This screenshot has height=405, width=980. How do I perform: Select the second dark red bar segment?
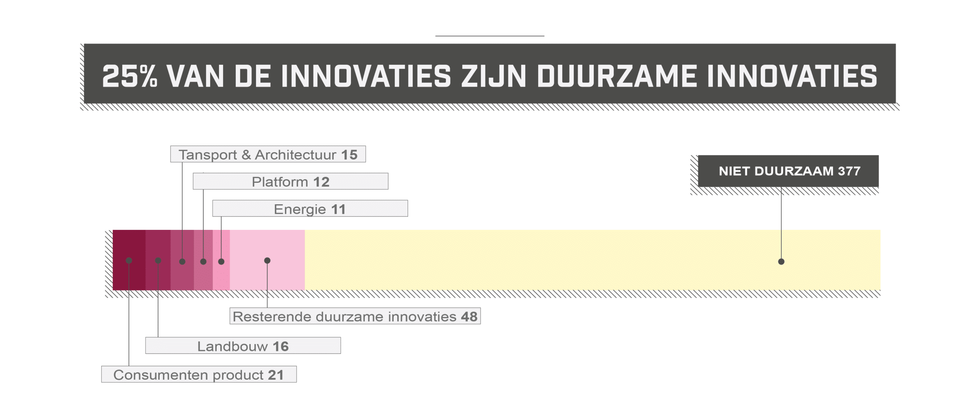[158, 260]
